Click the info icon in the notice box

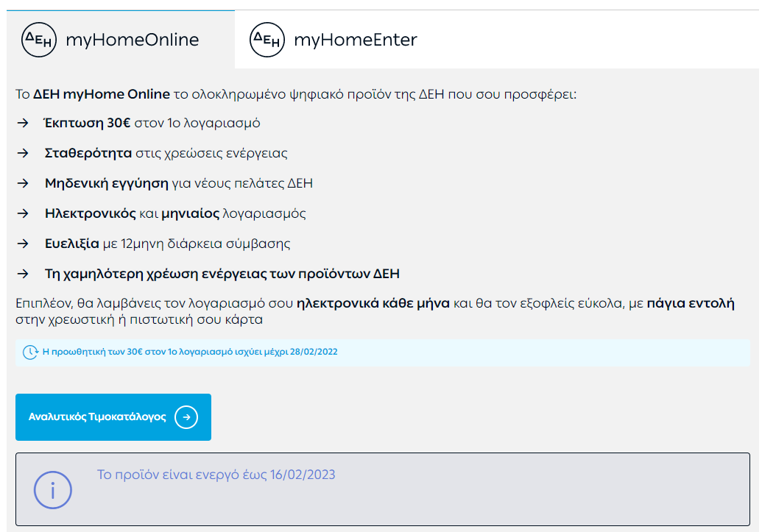coord(52,490)
